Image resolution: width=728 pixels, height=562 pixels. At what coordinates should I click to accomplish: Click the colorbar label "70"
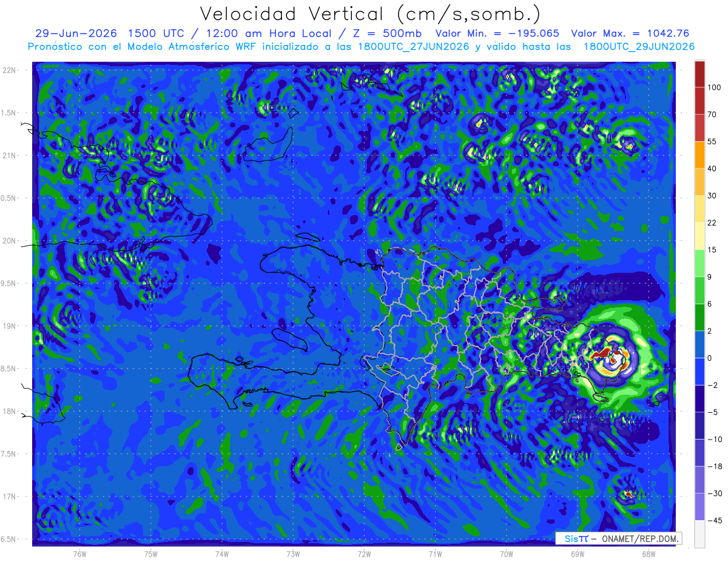(x=712, y=114)
